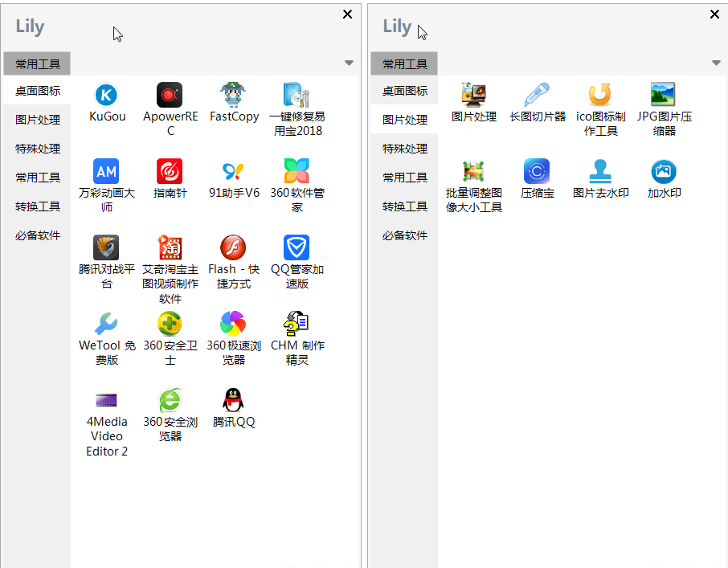728x568 pixels.
Task: Switch to 桌面图标 in right window sidebar
Action: tap(404, 91)
